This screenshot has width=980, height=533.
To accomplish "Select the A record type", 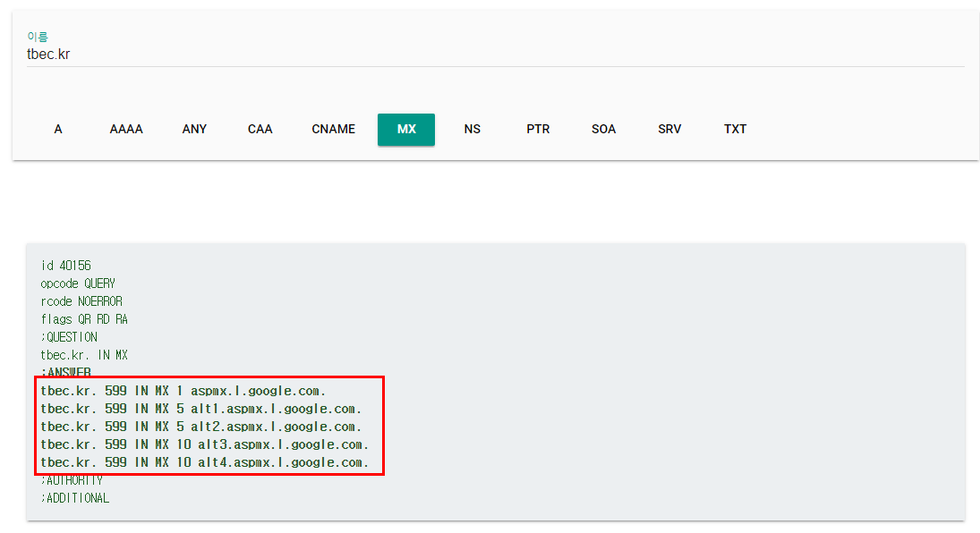I will click(x=58, y=130).
